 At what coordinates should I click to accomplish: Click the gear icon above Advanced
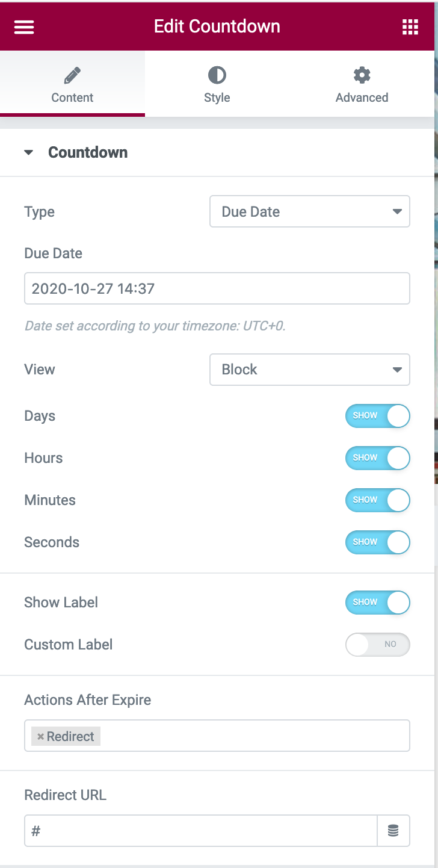point(362,75)
